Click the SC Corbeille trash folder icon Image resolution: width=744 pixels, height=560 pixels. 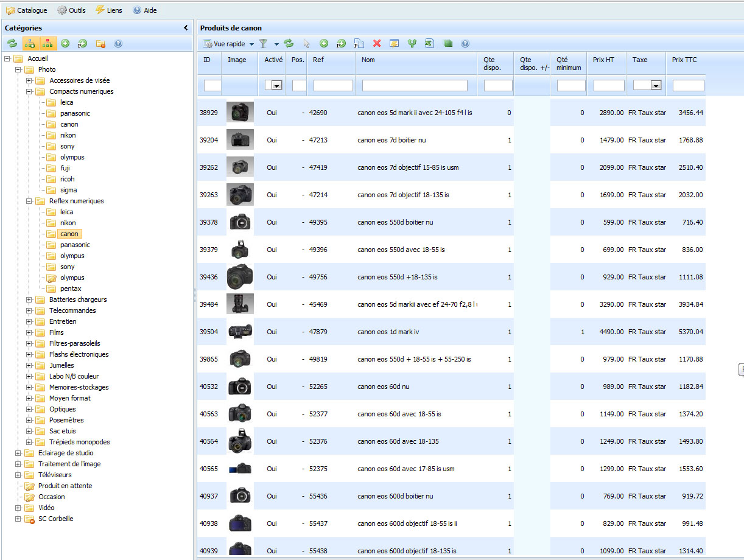tap(29, 519)
